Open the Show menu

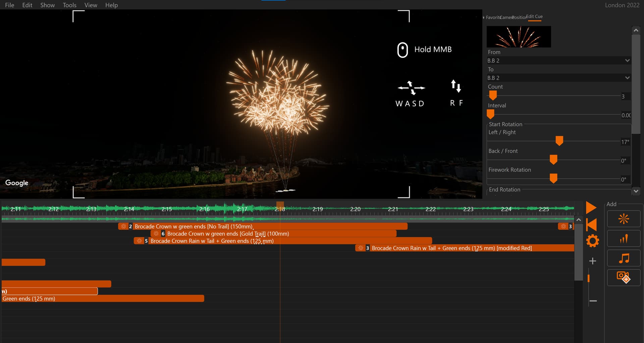47,5
